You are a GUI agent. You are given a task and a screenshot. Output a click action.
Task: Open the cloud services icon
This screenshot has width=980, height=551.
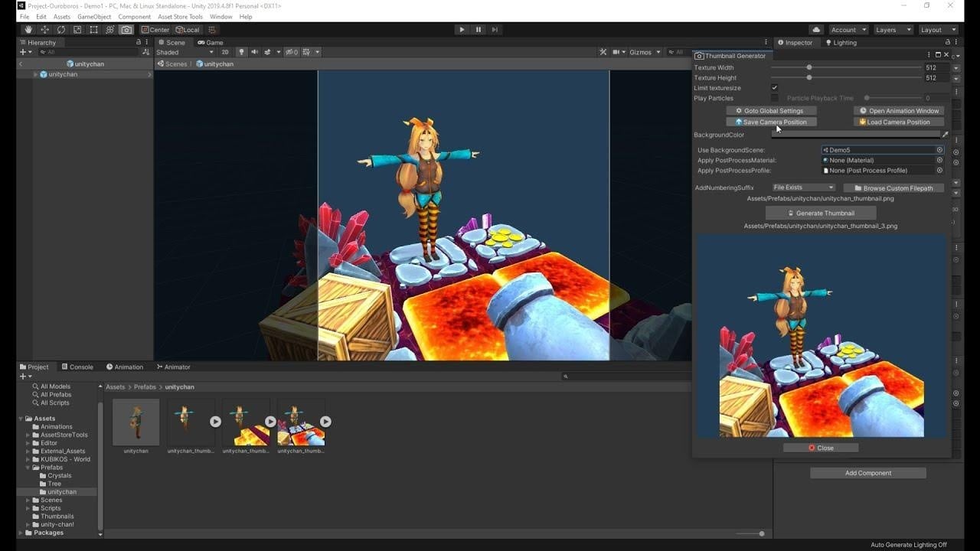click(x=816, y=30)
